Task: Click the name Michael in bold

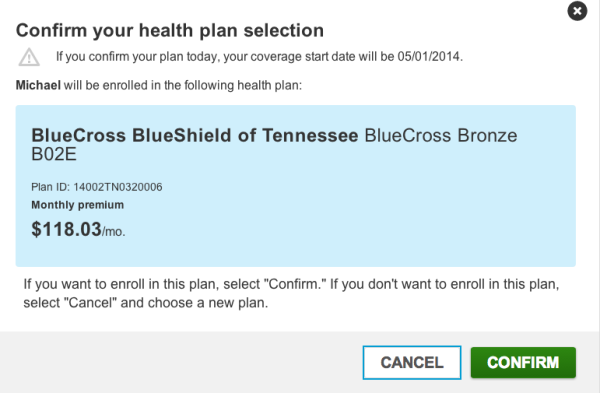Action: point(38,85)
